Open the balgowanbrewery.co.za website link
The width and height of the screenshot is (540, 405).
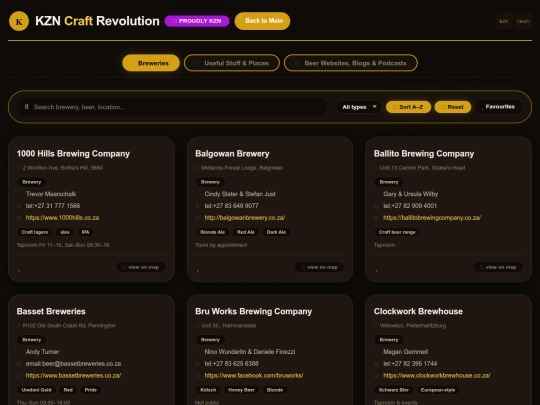(x=245, y=218)
